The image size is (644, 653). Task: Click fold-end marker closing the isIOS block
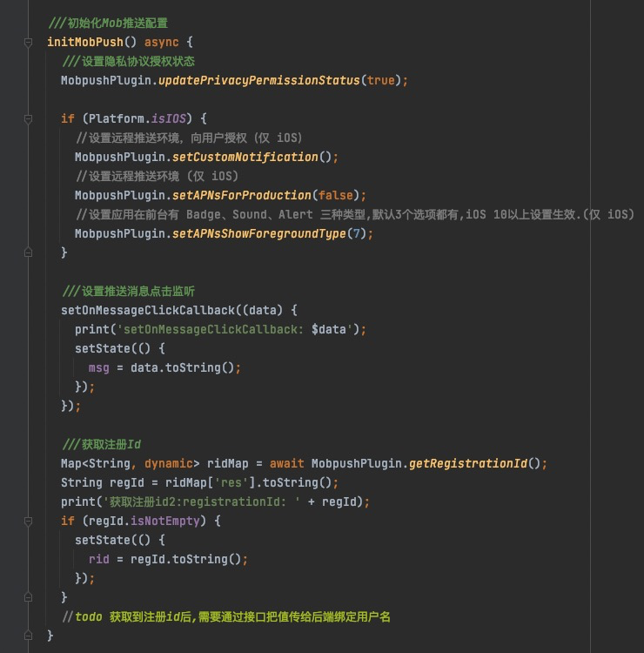tap(29, 252)
